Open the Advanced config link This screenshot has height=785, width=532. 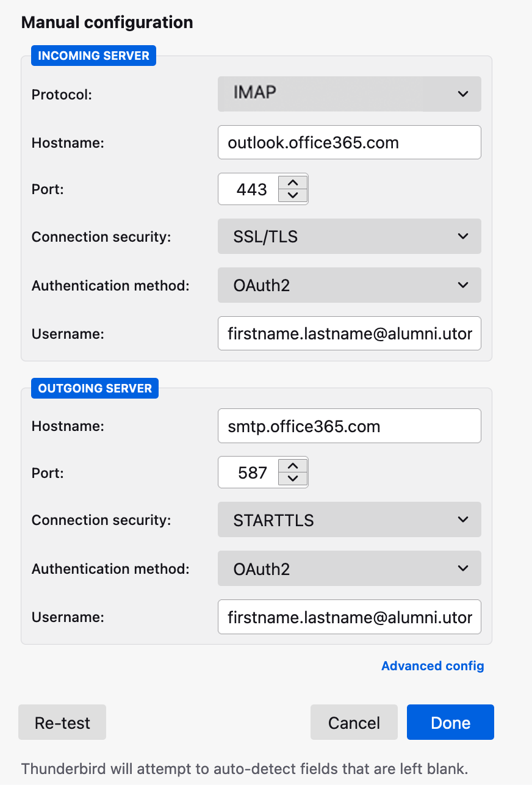point(433,665)
